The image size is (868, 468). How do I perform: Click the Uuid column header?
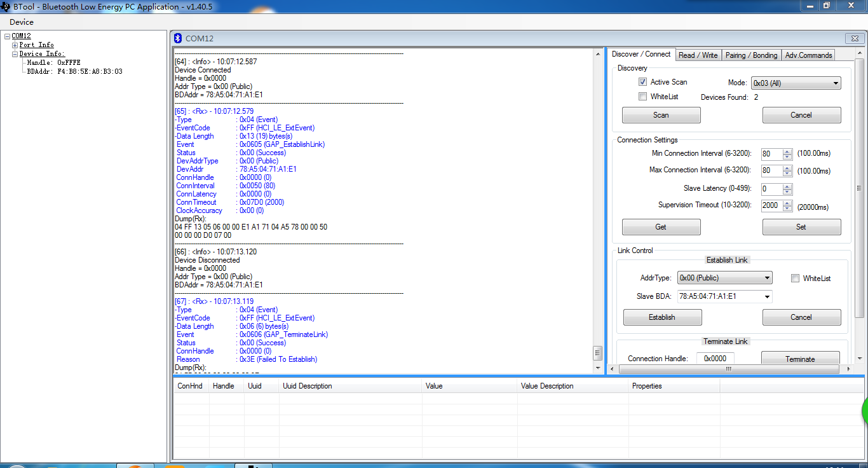(x=262, y=386)
